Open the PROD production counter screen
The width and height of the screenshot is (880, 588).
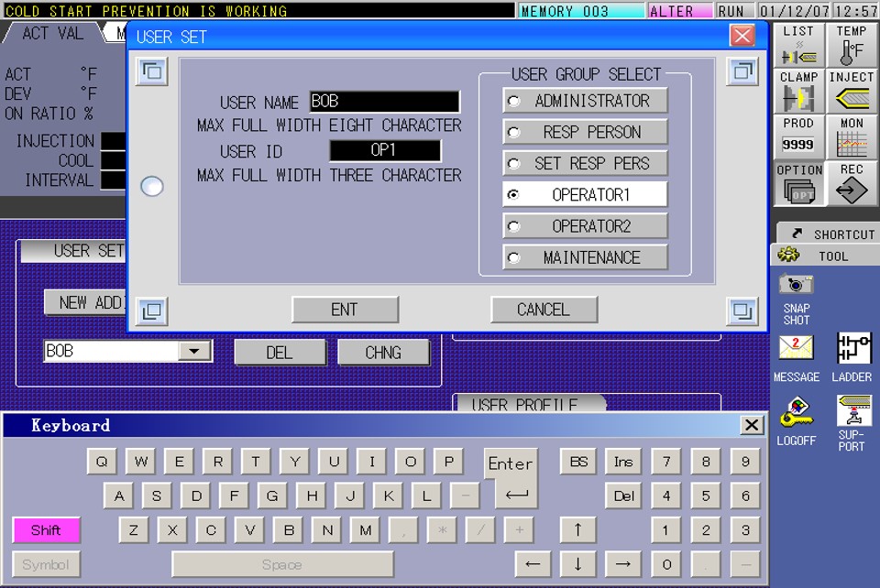797,136
